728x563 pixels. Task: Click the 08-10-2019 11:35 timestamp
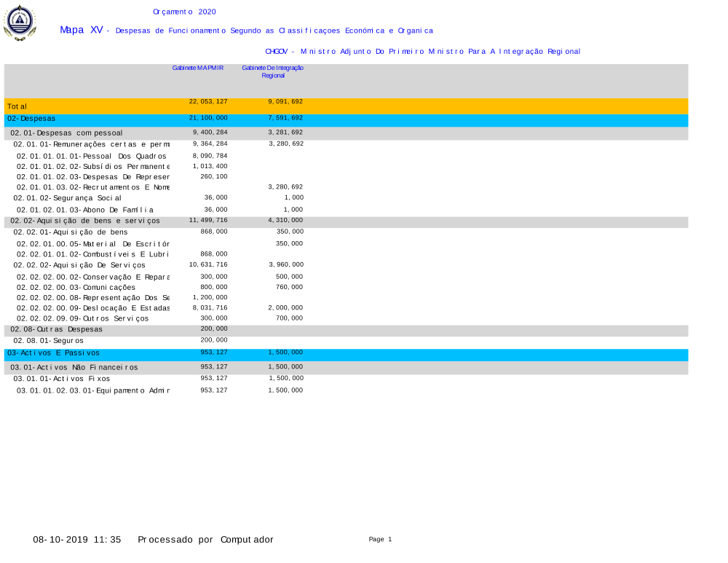click(76, 540)
